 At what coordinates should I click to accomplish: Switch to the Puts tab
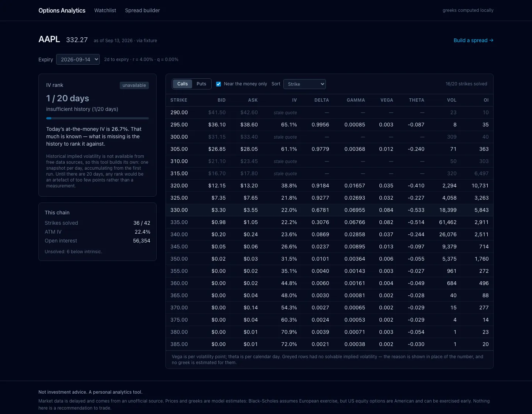201,84
